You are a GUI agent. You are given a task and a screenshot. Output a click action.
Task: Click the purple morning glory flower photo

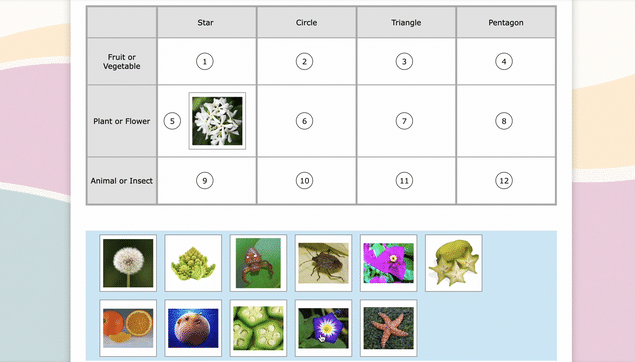[324, 328]
